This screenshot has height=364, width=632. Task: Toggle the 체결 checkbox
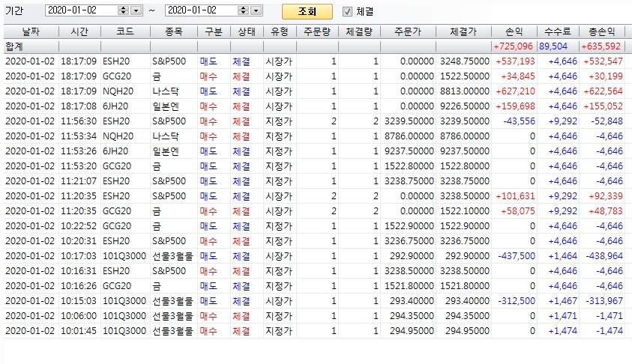[x=347, y=12]
